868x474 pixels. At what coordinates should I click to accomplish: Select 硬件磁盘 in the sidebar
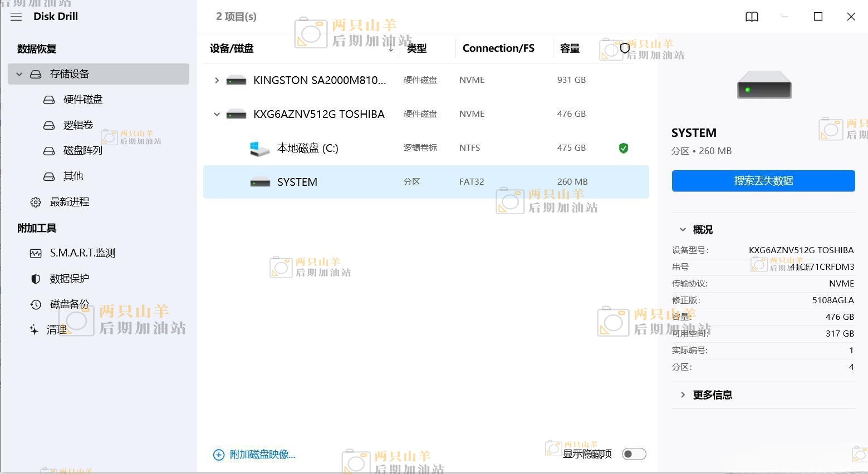point(83,100)
